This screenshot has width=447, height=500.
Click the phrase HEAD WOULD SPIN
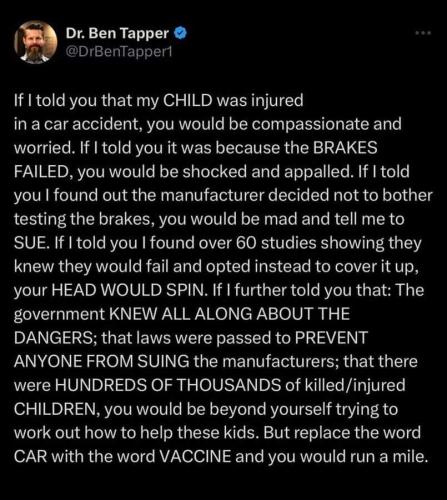pyautogui.click(x=127, y=290)
